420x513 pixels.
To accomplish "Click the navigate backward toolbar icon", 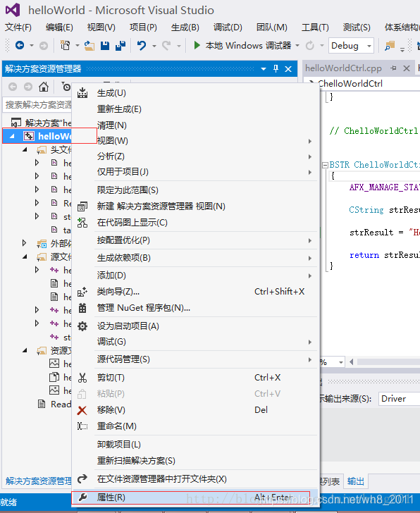I will (20, 45).
